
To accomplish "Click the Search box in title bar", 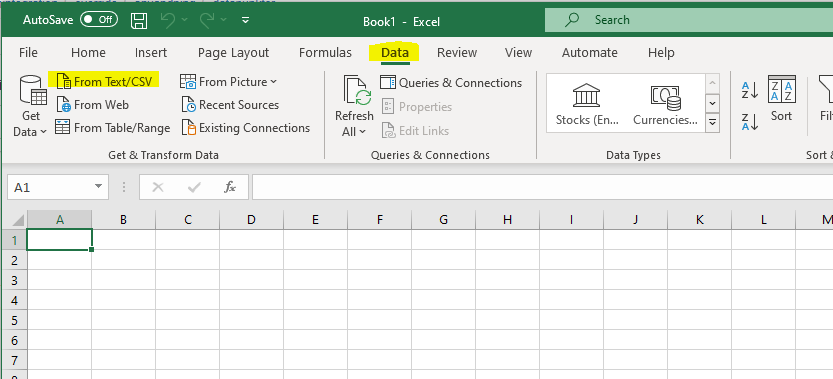I will click(689, 20).
